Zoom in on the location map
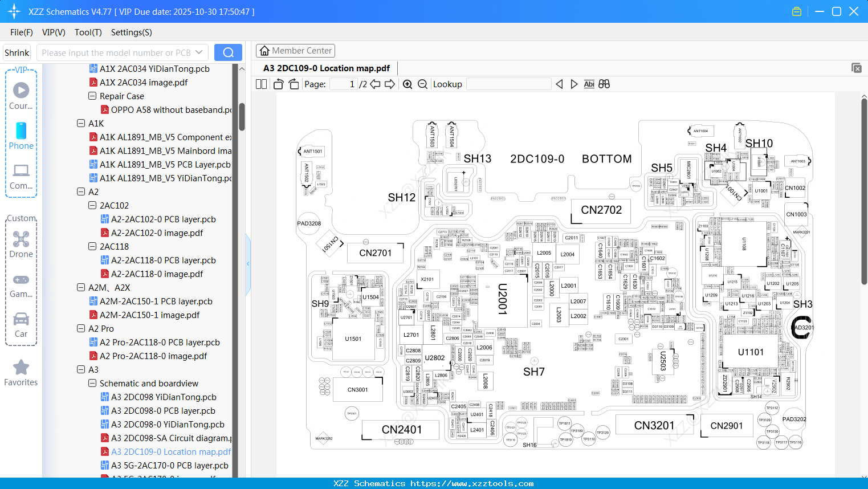Image resolution: width=868 pixels, height=489 pixels. [x=407, y=84]
